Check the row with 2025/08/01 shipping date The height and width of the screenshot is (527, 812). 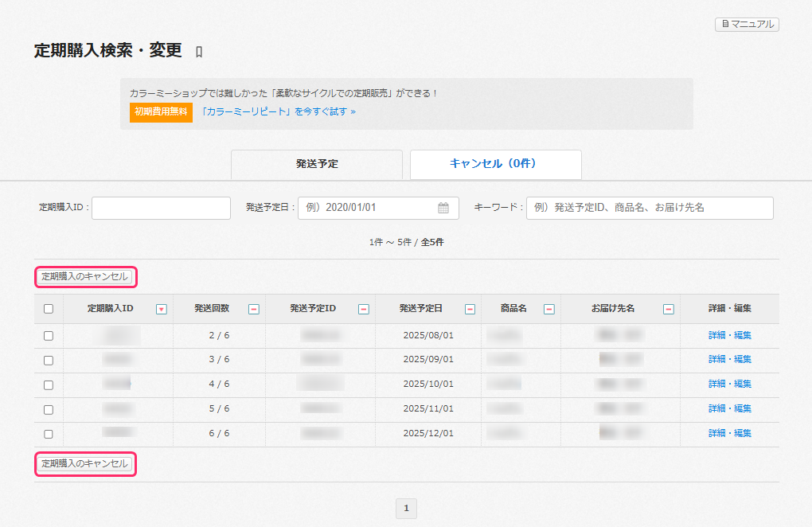[x=49, y=336]
